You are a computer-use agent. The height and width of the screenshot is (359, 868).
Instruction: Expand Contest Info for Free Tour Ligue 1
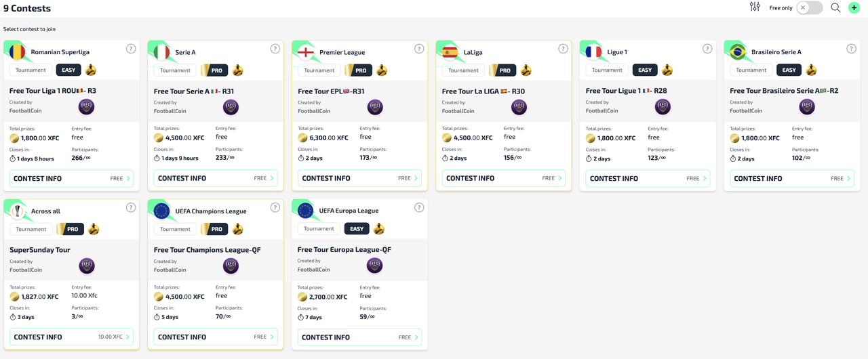tap(647, 178)
